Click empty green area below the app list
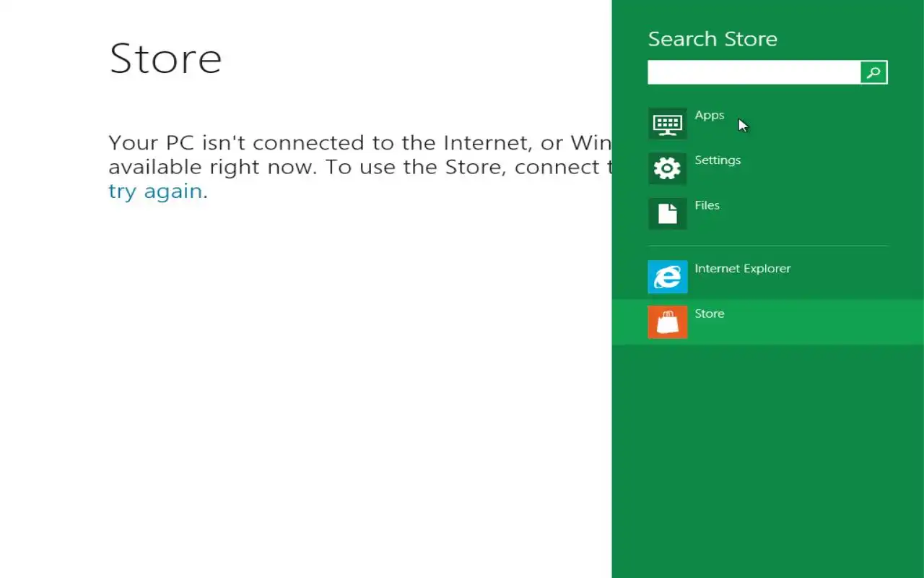 [x=767, y=462]
